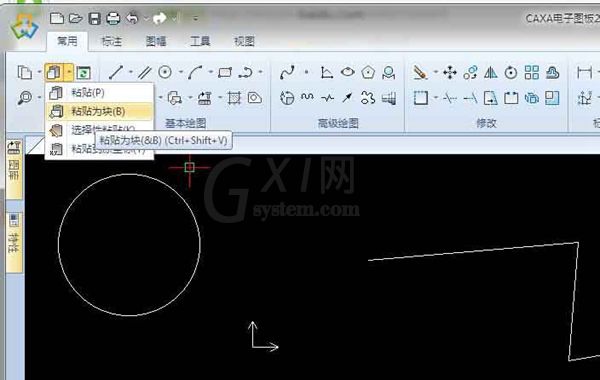
Task: Select the Parallel lines tool
Action: coord(145,72)
